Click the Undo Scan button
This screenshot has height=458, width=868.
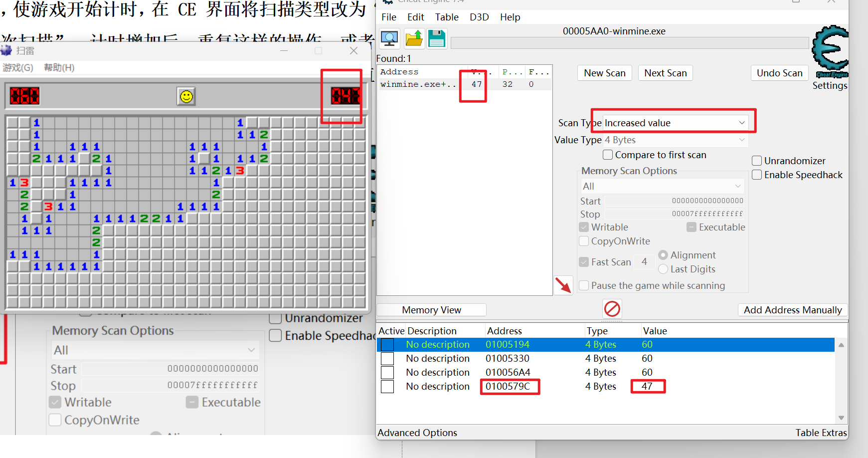tap(780, 73)
